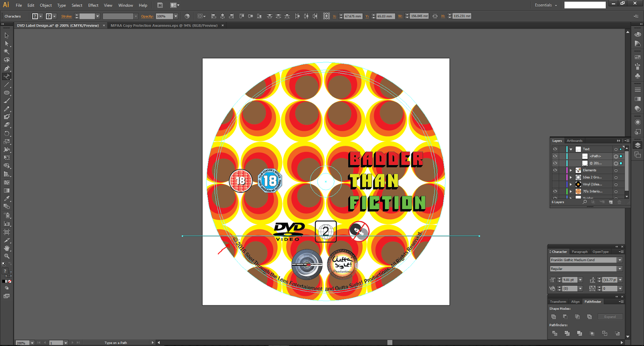Open the Object menu

coord(45,5)
